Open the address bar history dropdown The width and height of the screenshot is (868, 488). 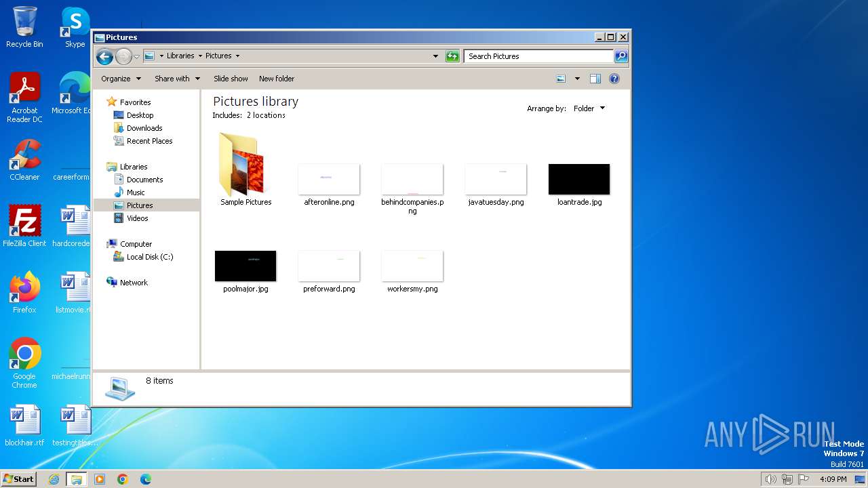point(435,56)
